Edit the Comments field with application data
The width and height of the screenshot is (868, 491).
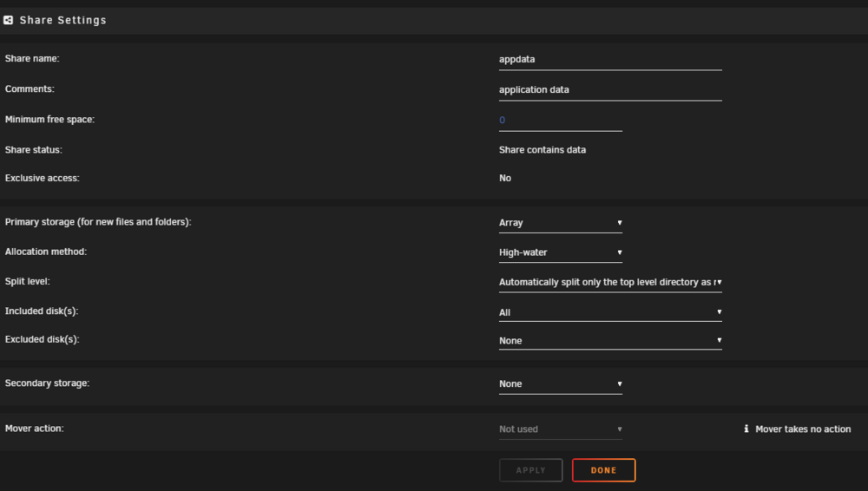tap(610, 89)
